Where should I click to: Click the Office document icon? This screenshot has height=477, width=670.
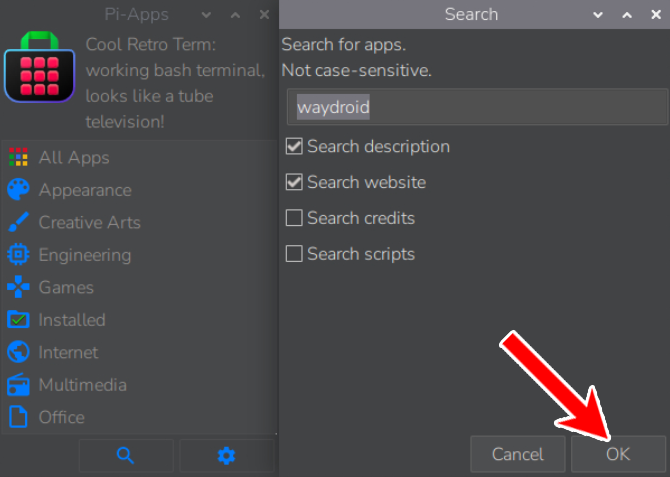point(18,417)
